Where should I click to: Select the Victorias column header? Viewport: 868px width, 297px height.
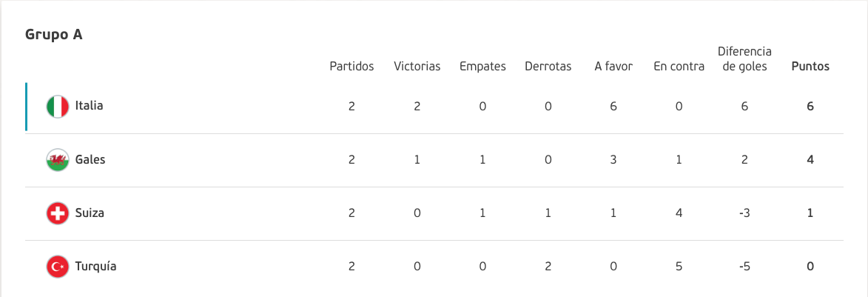click(417, 67)
